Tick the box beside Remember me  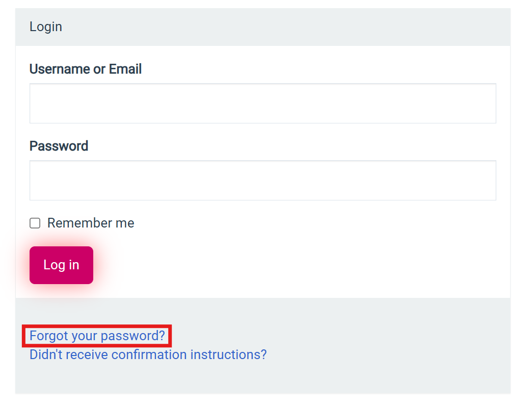pyautogui.click(x=35, y=223)
